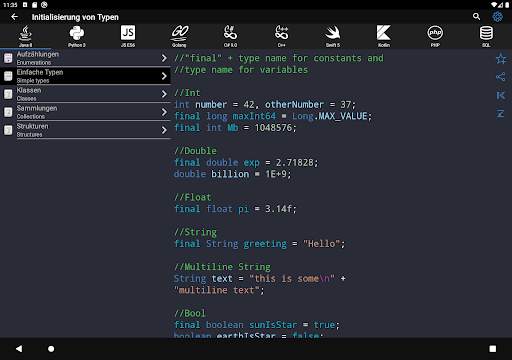Expand the Aufzählungen chevron
Screen dimensions: 512x360
(164, 58)
